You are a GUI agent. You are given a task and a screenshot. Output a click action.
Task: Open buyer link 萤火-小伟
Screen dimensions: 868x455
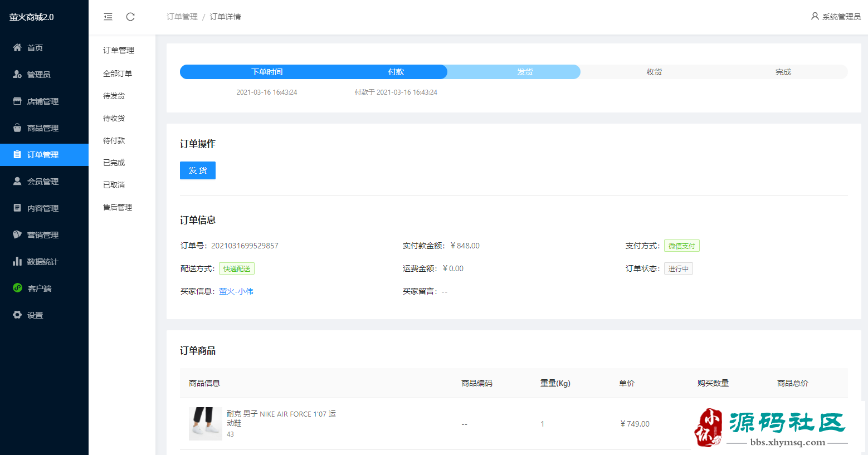point(236,291)
